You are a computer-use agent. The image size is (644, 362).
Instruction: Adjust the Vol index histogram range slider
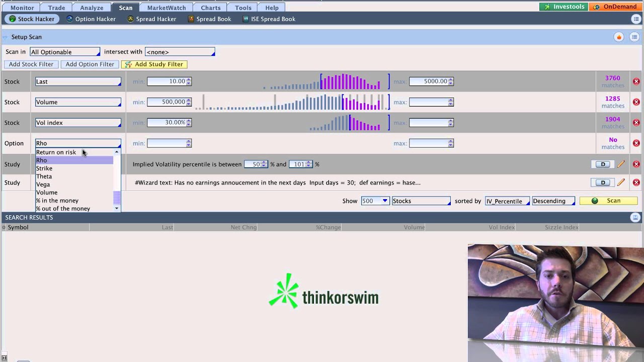click(369, 123)
